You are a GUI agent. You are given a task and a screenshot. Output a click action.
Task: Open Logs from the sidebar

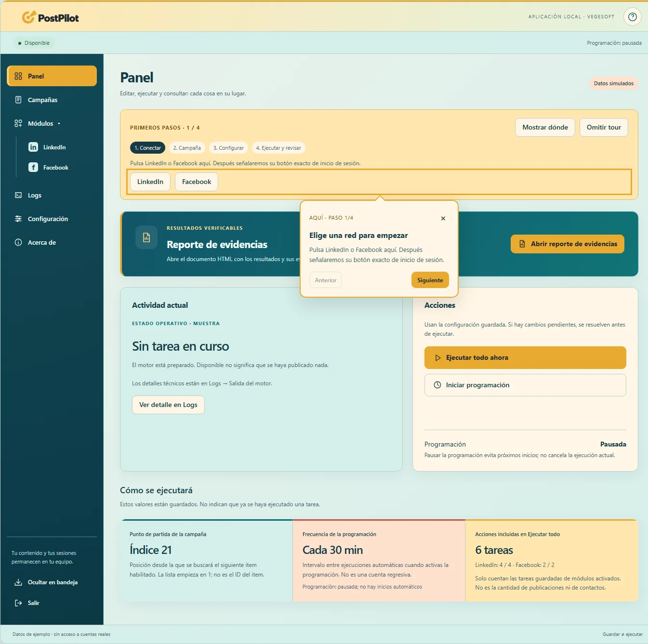52,195
